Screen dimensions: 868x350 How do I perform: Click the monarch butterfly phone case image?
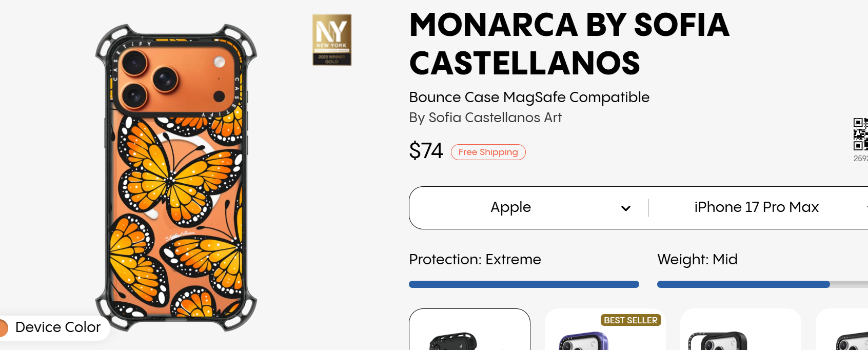coord(176,177)
